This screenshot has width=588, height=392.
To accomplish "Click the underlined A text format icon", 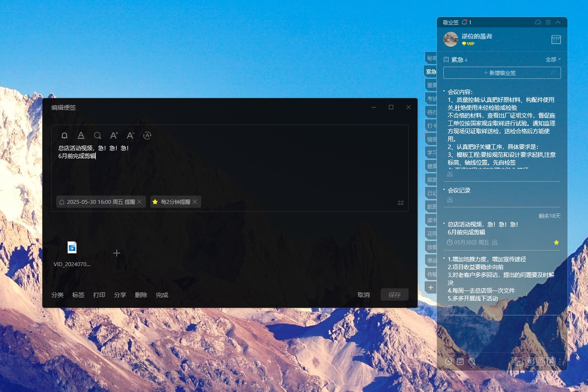I will click(81, 135).
